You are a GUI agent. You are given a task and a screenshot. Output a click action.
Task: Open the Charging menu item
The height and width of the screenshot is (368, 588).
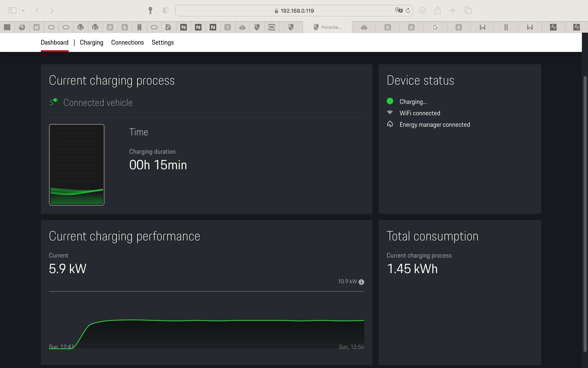92,42
